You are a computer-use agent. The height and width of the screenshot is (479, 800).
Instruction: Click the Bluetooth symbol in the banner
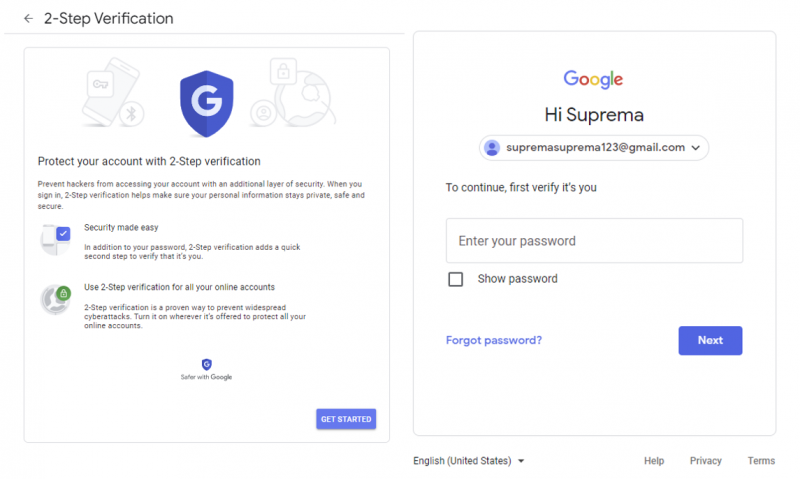coord(129,114)
